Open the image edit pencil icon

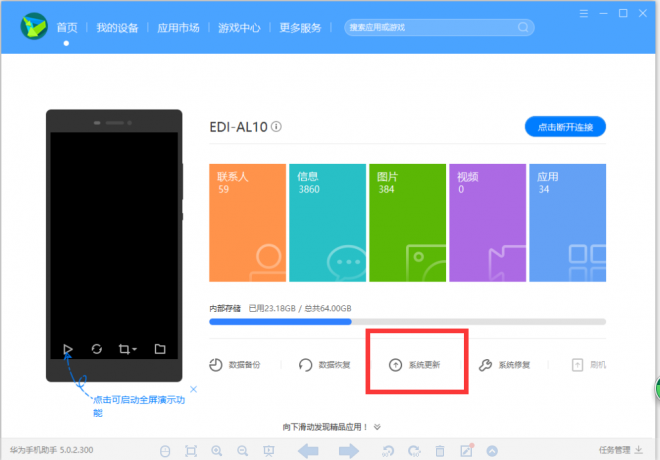[x=466, y=451]
